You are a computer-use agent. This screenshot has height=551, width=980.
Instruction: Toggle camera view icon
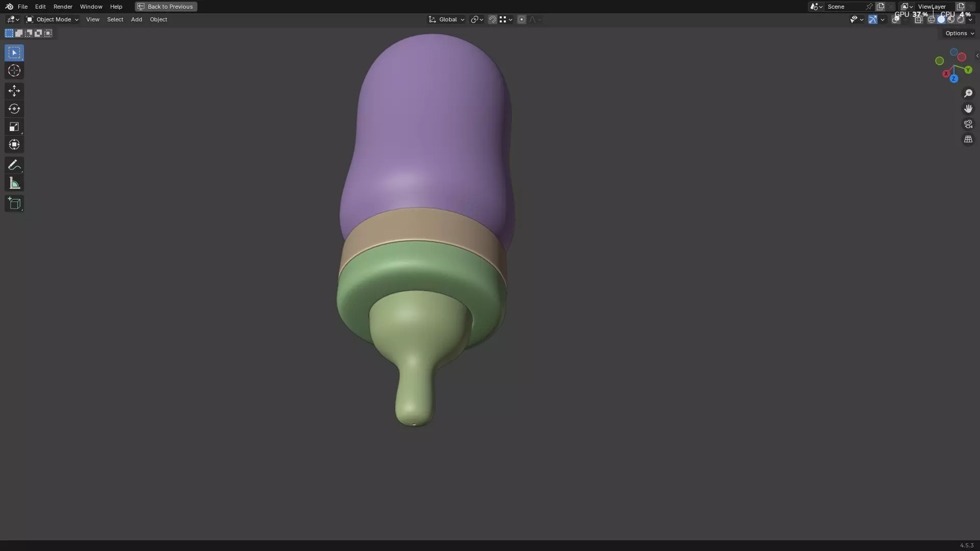[x=968, y=124]
